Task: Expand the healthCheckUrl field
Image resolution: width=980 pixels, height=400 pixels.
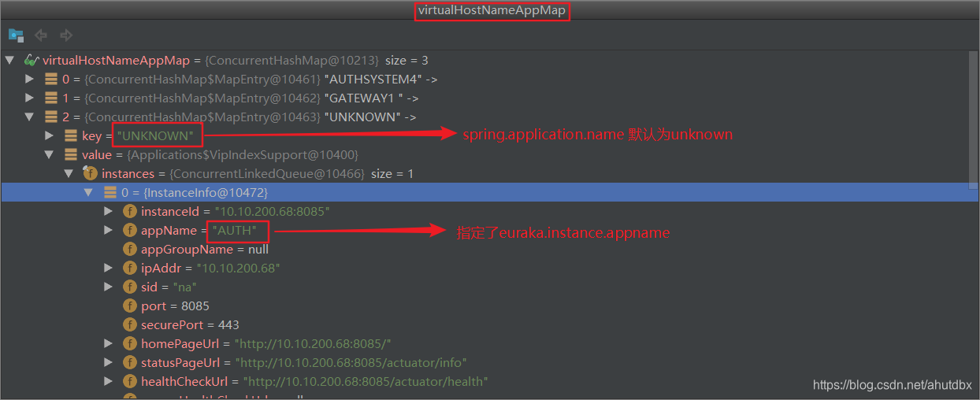Action: [x=109, y=381]
